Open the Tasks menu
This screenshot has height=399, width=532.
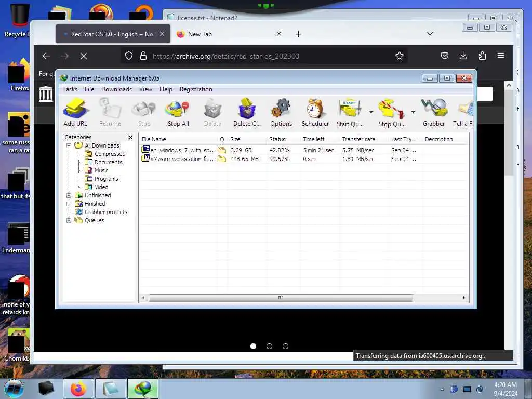click(70, 89)
